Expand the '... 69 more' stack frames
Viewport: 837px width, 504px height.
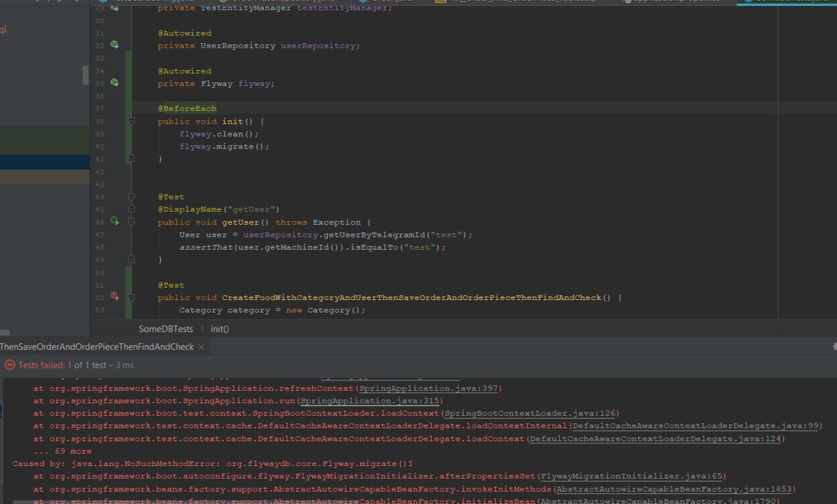click(x=63, y=451)
